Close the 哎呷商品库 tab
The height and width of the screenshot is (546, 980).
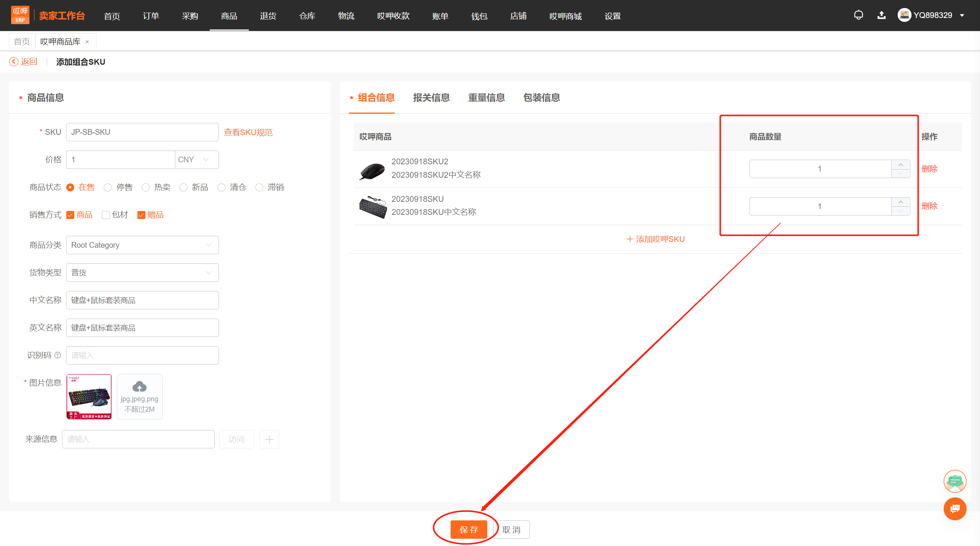point(87,42)
